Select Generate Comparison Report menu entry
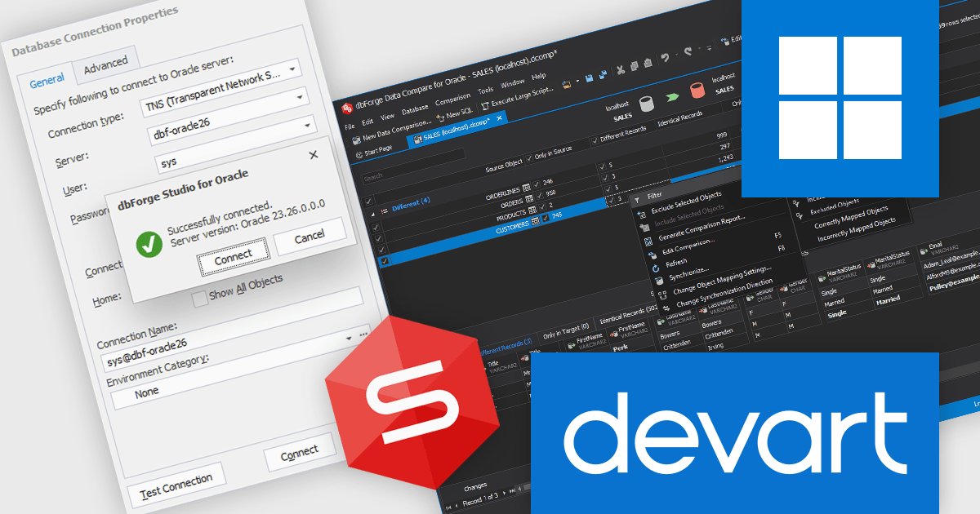Screen dimensions: 980x514 [x=701, y=229]
